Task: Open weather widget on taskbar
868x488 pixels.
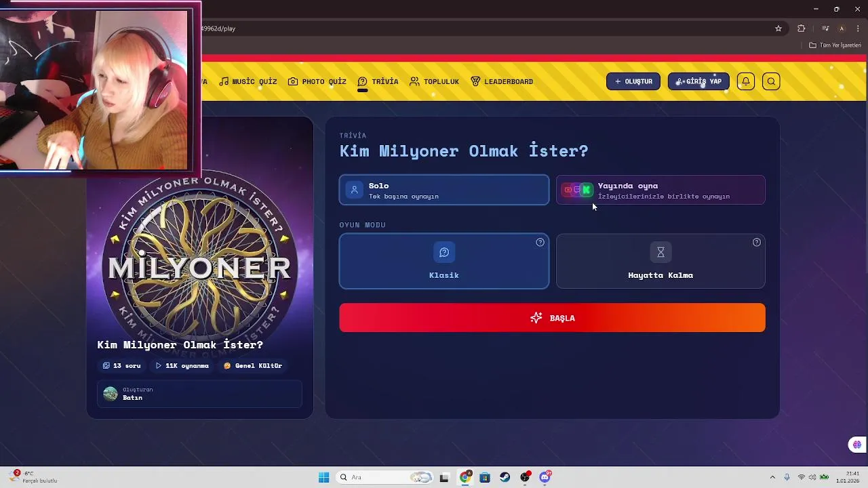Action: coord(33,477)
